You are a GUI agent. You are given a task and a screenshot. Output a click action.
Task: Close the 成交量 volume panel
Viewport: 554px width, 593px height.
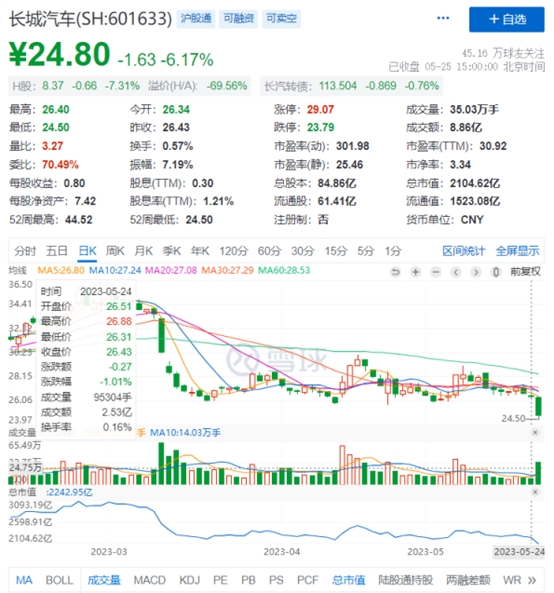(x=535, y=432)
